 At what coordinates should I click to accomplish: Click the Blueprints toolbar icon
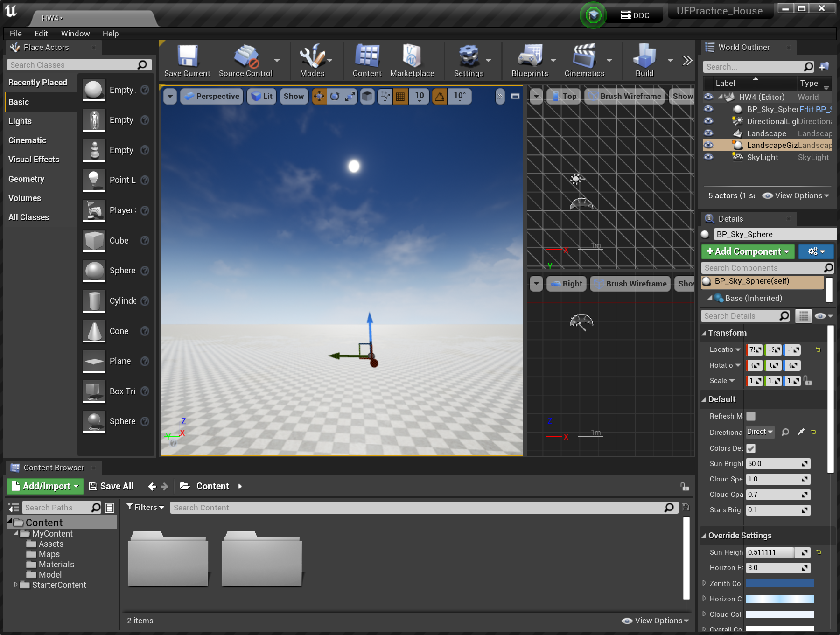[x=530, y=60]
